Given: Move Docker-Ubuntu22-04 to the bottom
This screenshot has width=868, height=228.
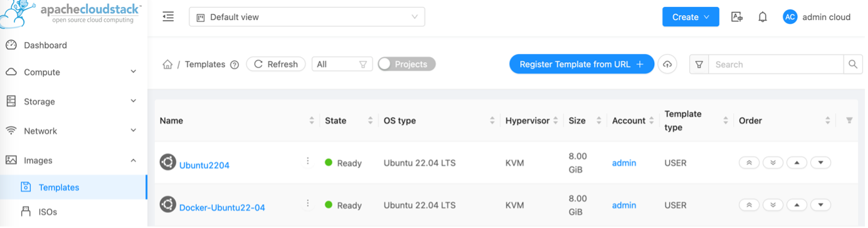Looking at the screenshot, I should point(773,205).
